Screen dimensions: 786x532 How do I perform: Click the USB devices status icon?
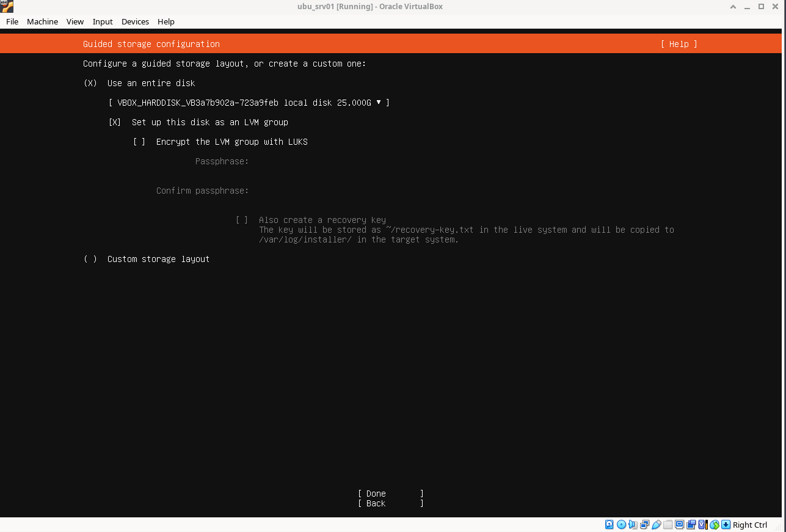click(657, 525)
